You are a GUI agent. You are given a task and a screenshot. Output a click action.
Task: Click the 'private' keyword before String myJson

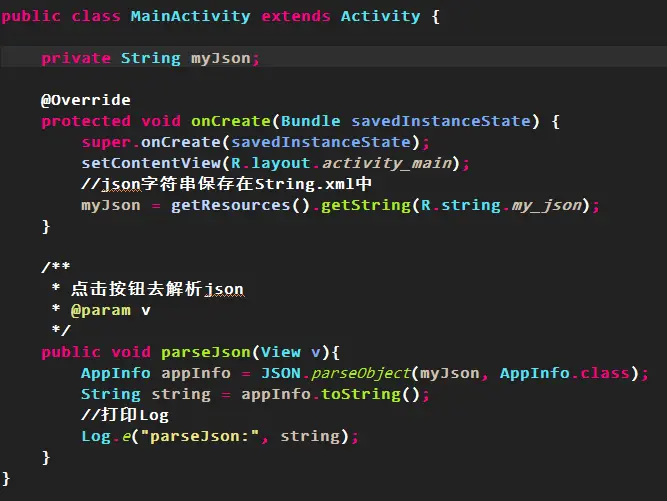click(x=76, y=58)
